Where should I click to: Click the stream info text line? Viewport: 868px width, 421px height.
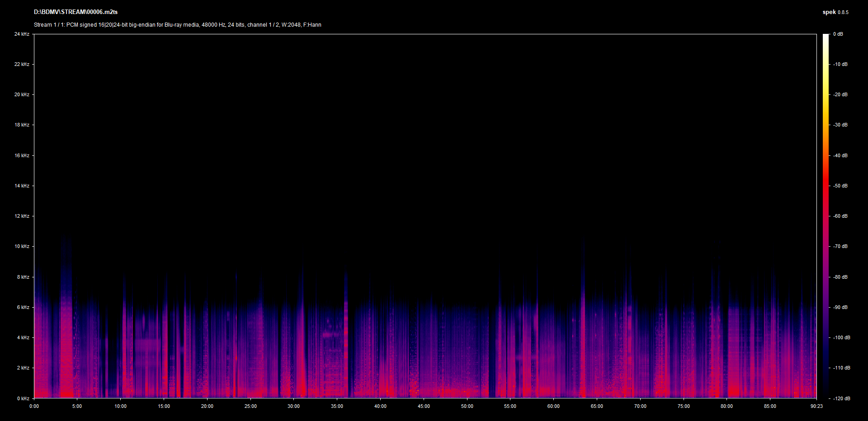point(177,25)
